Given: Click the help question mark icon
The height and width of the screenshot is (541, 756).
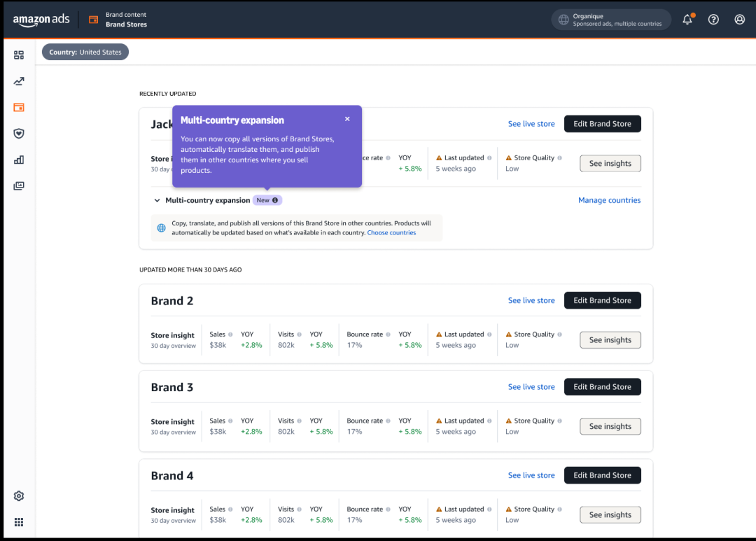Looking at the screenshot, I should click(713, 20).
